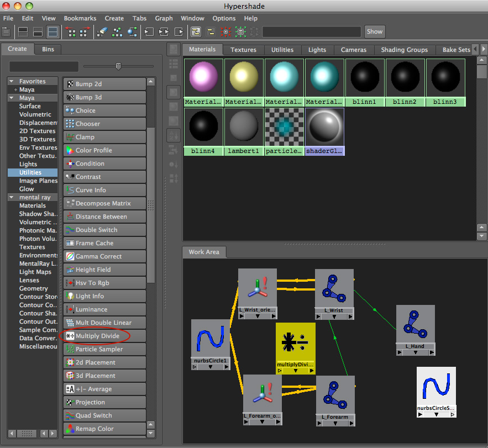This screenshot has width=488, height=448.
Task: Toggle the Create bar on/off icon
Action: coord(6,31)
